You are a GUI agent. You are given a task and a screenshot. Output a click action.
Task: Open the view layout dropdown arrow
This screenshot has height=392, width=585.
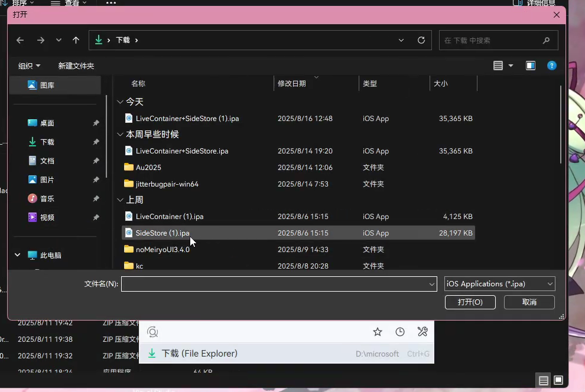(x=511, y=66)
